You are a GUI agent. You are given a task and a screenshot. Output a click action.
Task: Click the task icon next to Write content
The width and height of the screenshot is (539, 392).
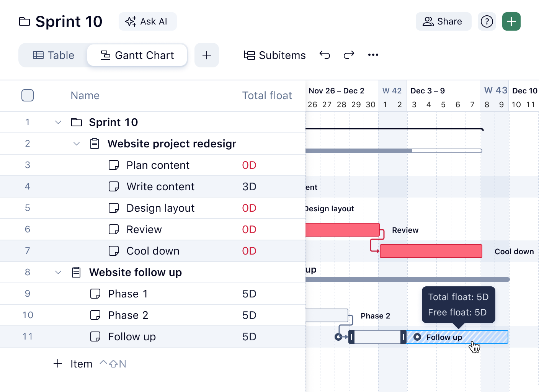pos(114,186)
